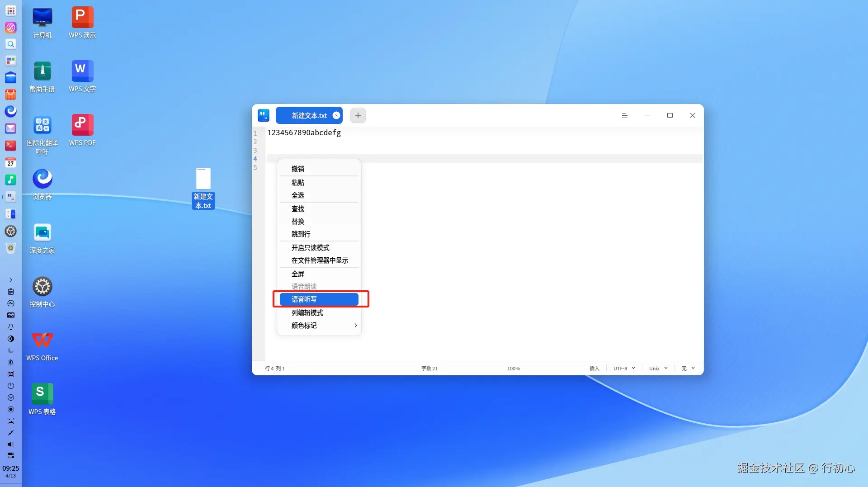Open the UTF-8 encoding dropdown
The image size is (868, 487).
click(624, 369)
